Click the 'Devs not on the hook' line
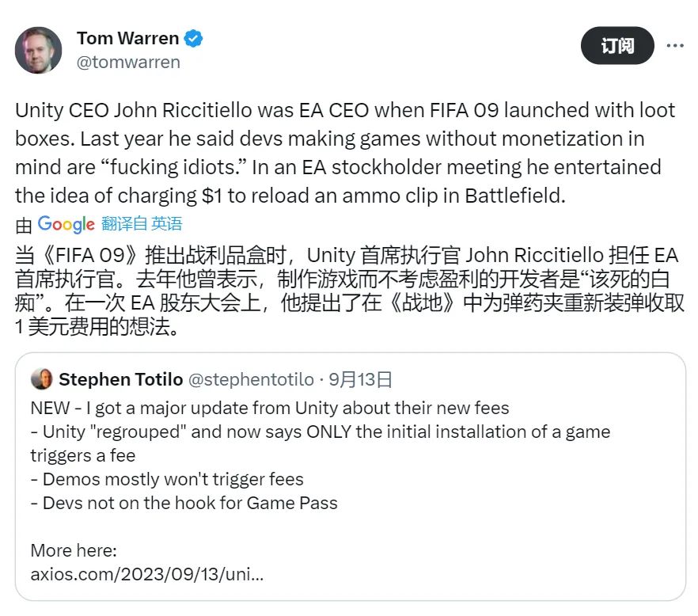This screenshot has width=698, height=616. (184, 503)
